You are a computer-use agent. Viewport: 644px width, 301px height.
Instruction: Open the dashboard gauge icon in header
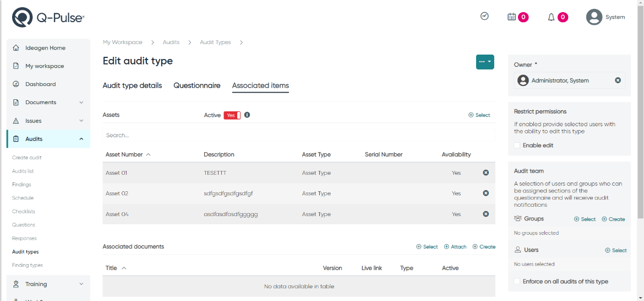pos(484,16)
